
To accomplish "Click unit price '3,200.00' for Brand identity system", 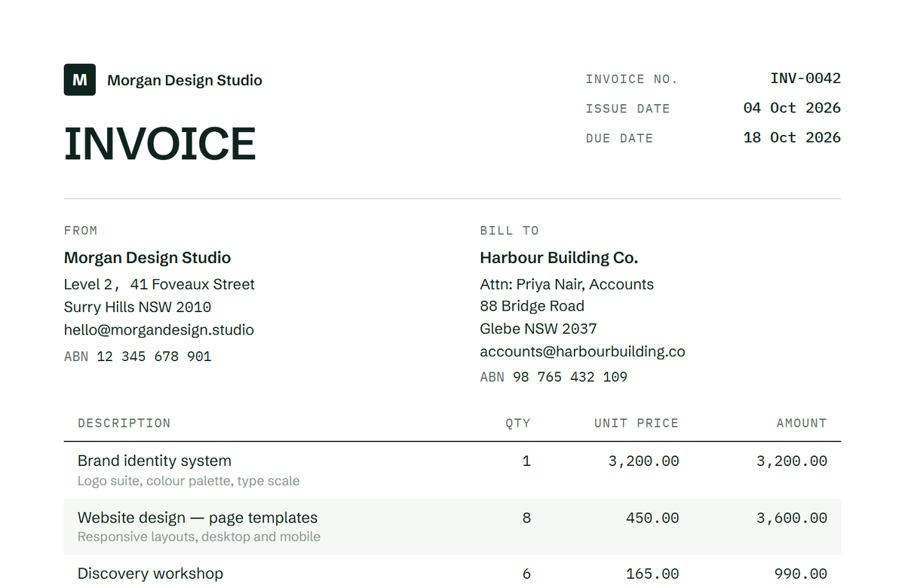I will [x=643, y=461].
